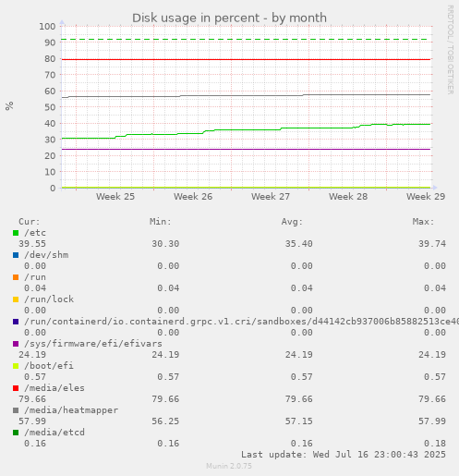This screenshot has width=459, height=476.
Task: Click /media/etcd maximum value 0.18
Action: point(435,444)
